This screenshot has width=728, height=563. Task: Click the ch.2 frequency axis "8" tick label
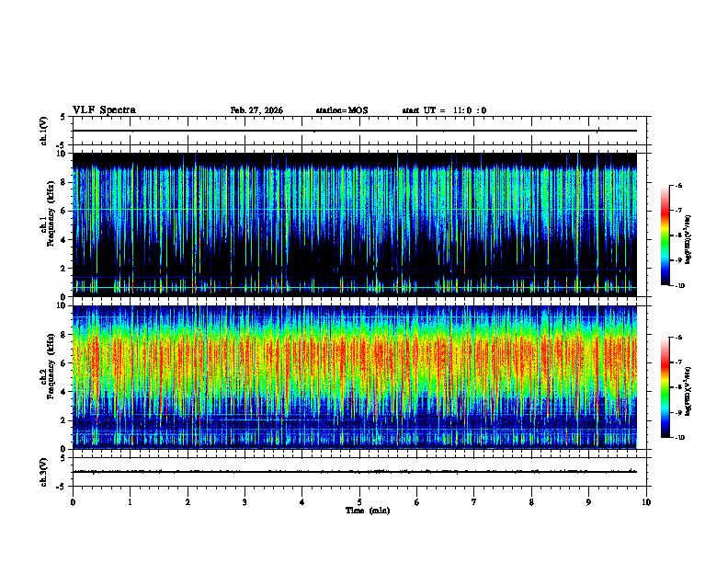tap(64, 335)
